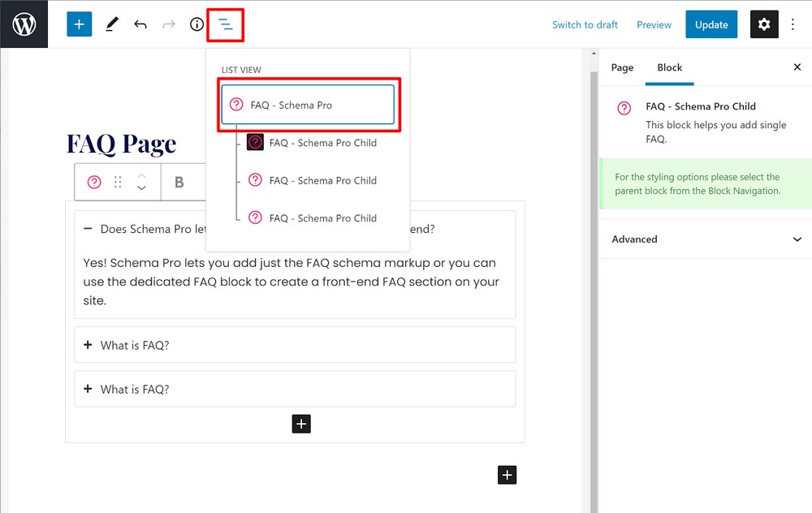Click the Update button
The width and height of the screenshot is (812, 513).
tap(711, 24)
